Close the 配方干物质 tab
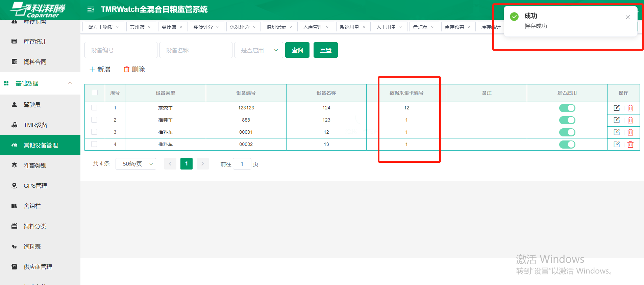 118,27
